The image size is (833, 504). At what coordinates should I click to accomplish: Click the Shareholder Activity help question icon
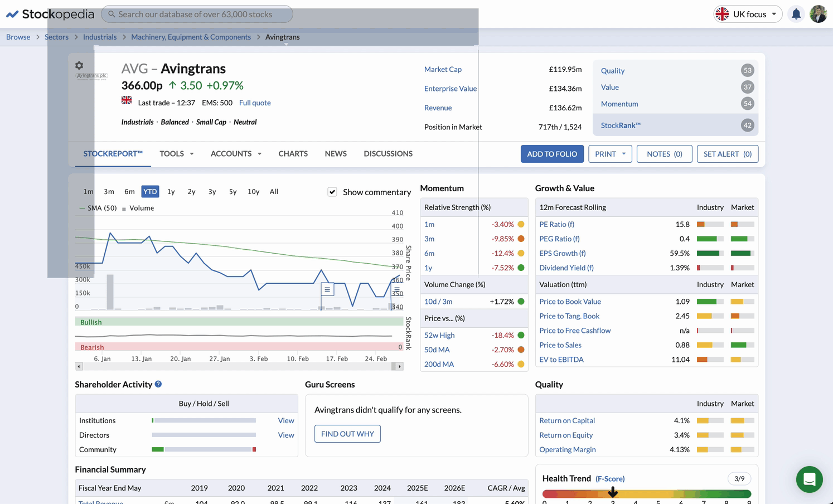click(158, 384)
